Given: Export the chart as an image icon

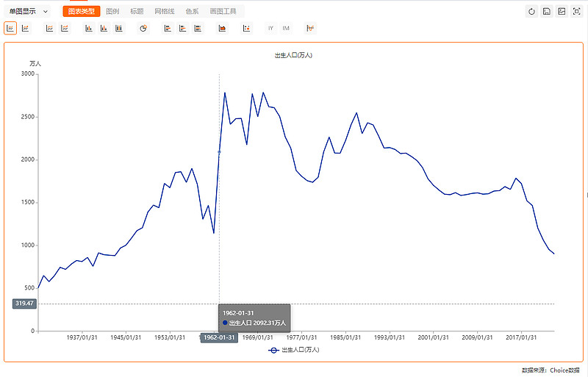Looking at the screenshot, I should point(562,11).
